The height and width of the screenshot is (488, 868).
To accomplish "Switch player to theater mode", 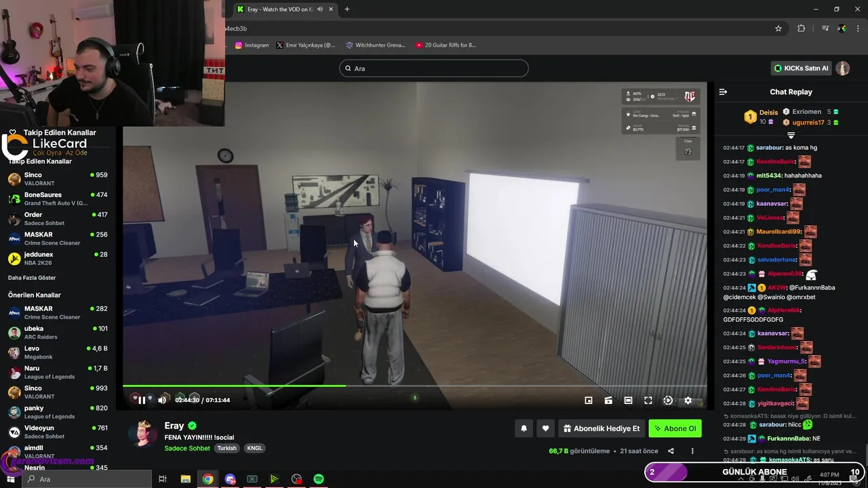I will coord(629,401).
